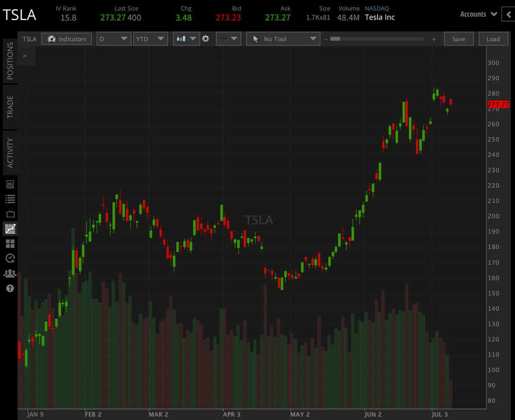Click the JUN 2 date label
Screen dimensions: 515x420
coord(373,414)
